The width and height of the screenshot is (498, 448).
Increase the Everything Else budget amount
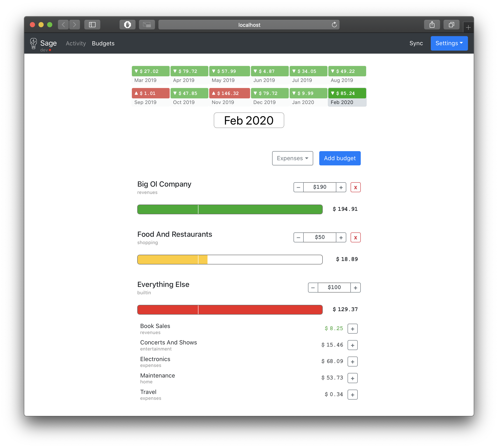point(355,288)
